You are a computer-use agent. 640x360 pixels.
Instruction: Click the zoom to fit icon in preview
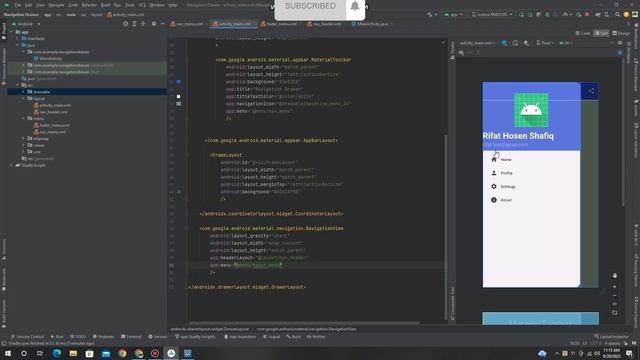pyautogui.click(x=615, y=313)
